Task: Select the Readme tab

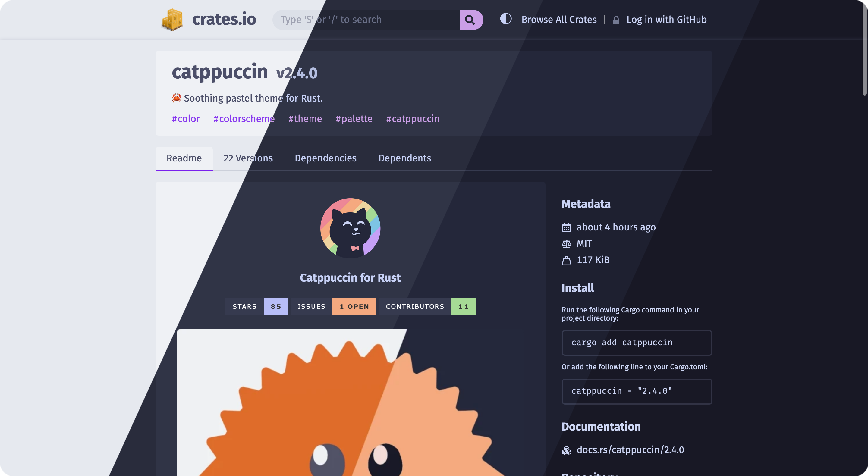Action: [x=184, y=158]
